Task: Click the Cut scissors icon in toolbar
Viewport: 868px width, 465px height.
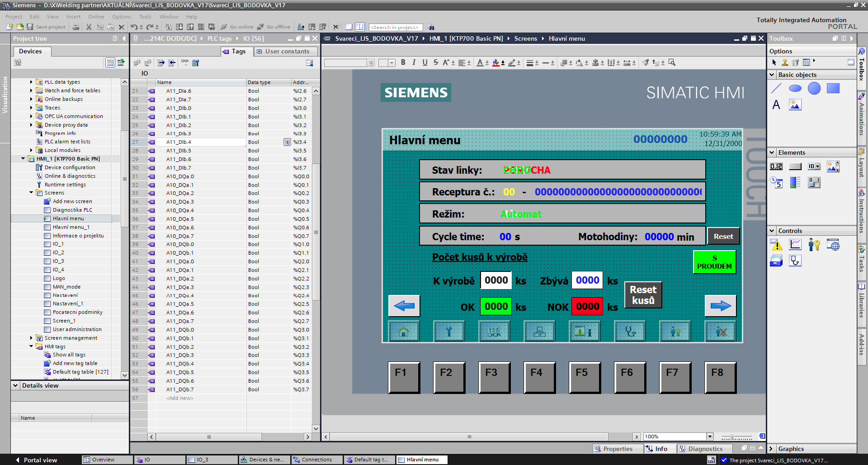Action: [x=89, y=27]
